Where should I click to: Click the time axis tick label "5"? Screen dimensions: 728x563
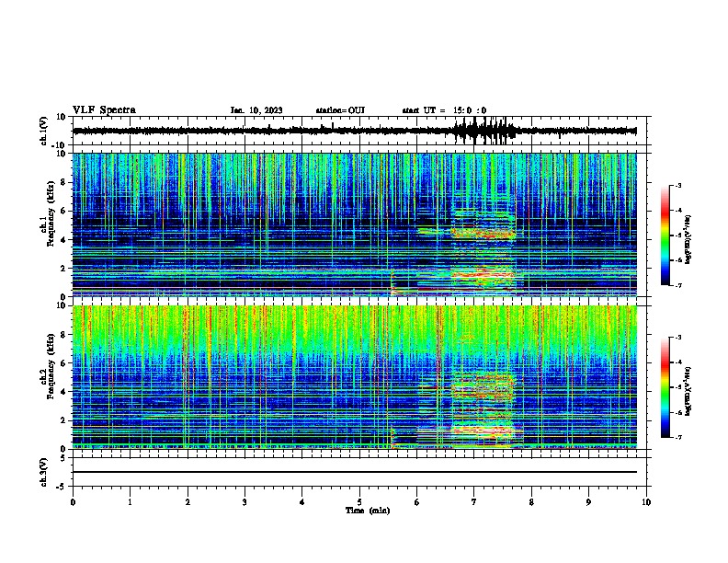[x=359, y=502]
